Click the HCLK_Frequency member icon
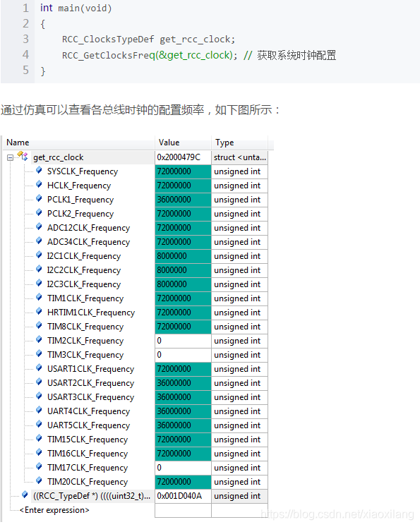Viewport: 420px width, 527px height. coord(39,185)
